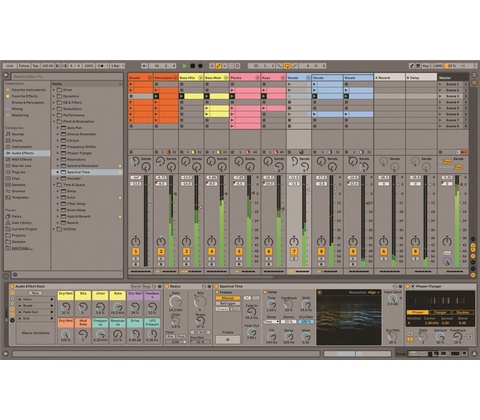
Task: Select the Intro macro variation
Action: [x=36, y=299]
